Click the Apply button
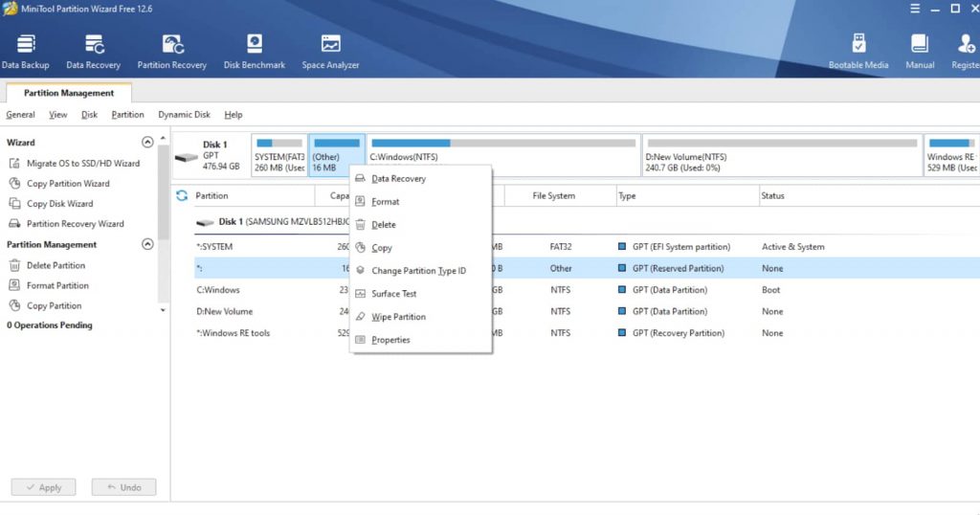980x515 pixels. tap(43, 487)
